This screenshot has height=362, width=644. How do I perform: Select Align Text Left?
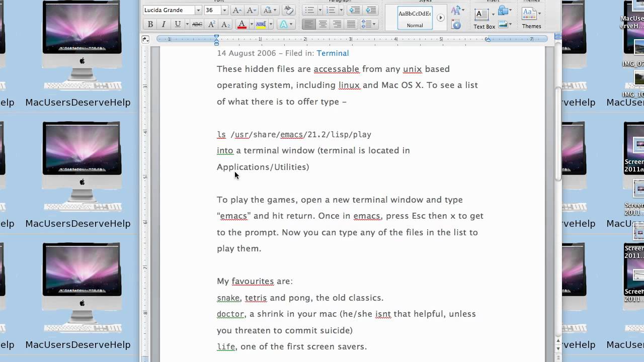coord(309,24)
